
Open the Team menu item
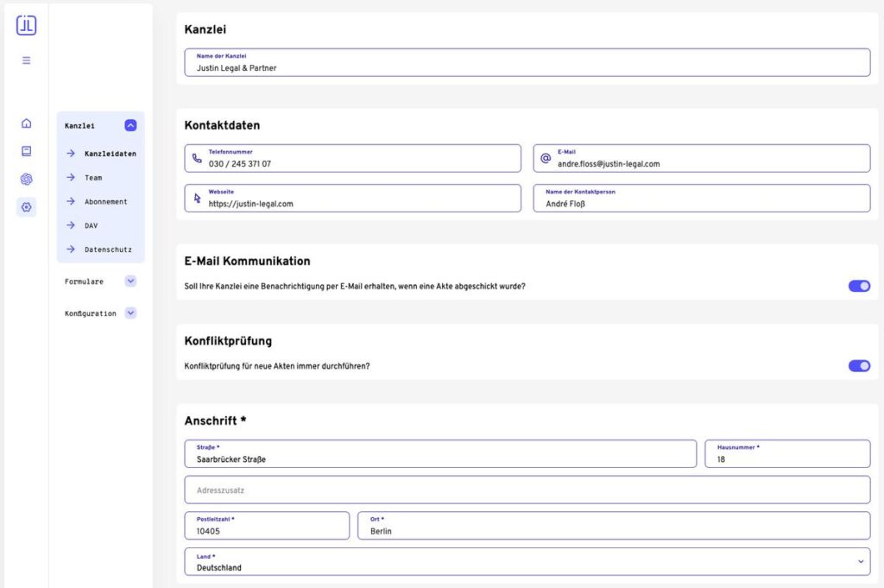click(93, 178)
